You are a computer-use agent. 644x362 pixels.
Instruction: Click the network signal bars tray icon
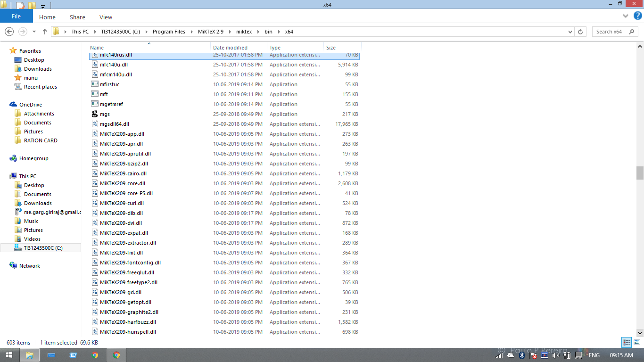click(x=499, y=355)
